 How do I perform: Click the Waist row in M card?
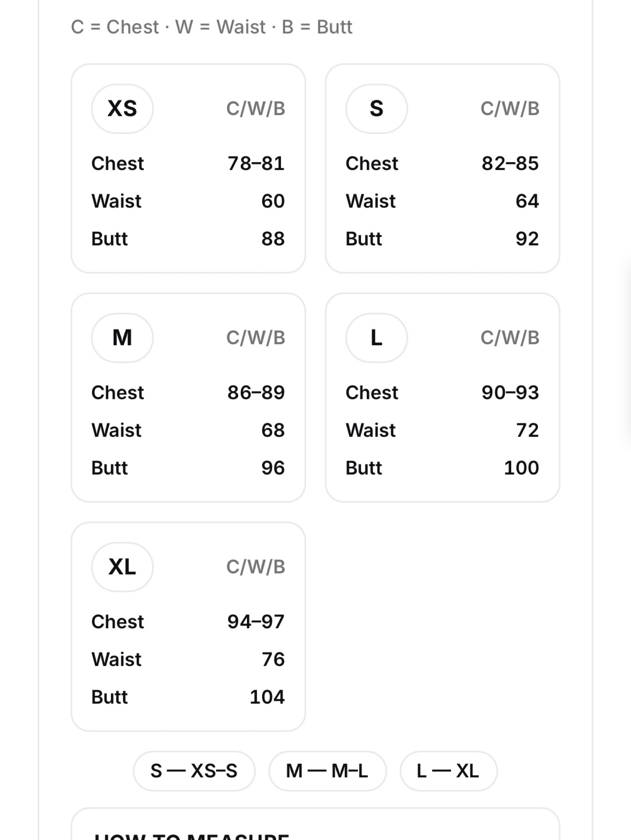click(188, 430)
